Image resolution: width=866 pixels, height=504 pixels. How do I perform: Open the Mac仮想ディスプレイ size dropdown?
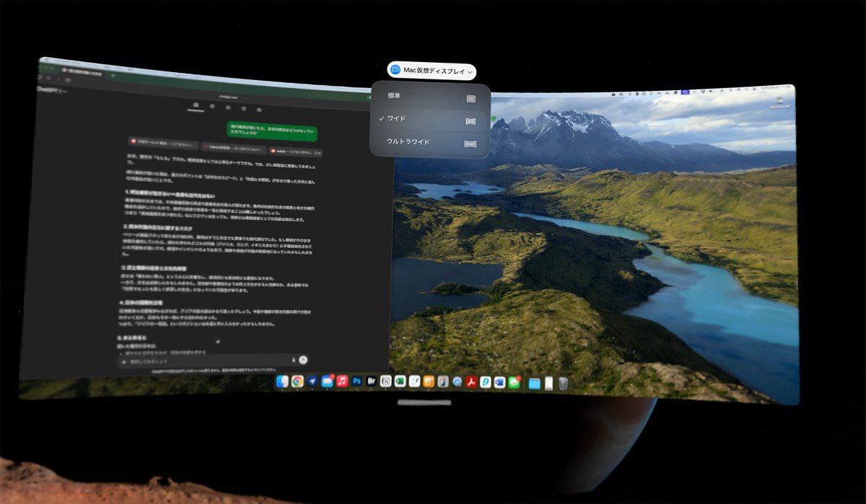(432, 70)
